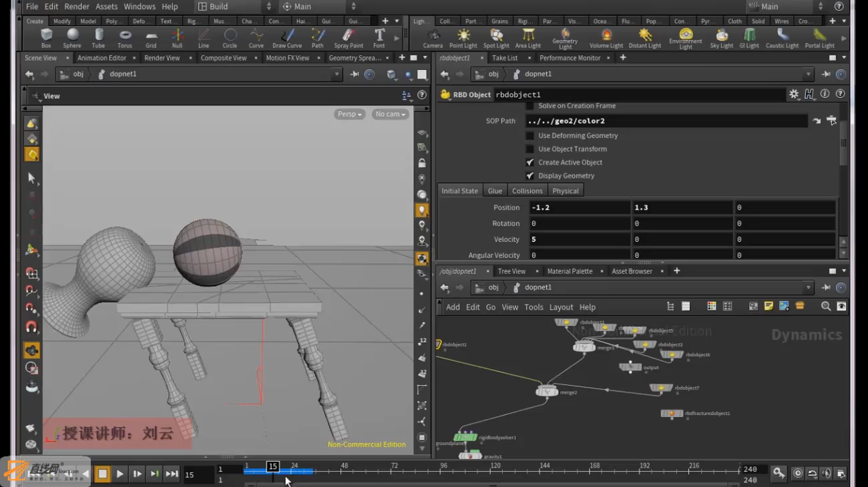Toggle Solve on Creation Frame checkbox
868x487 pixels.
pos(529,106)
